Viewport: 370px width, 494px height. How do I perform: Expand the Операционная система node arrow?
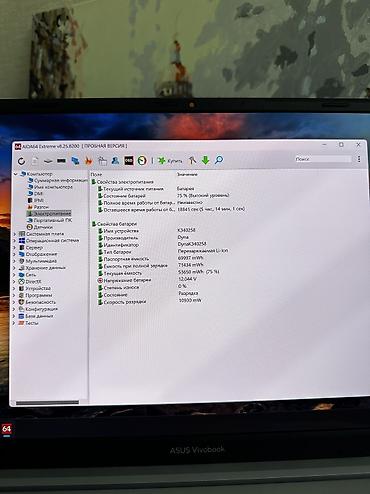14,241
